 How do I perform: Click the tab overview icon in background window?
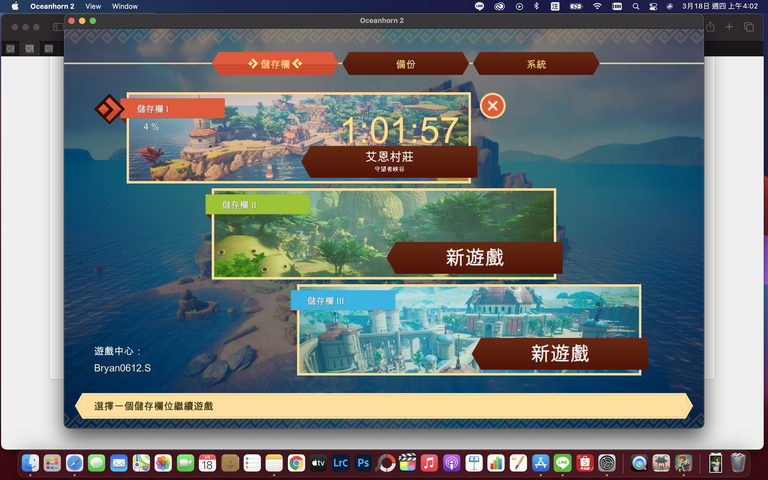tap(749, 27)
